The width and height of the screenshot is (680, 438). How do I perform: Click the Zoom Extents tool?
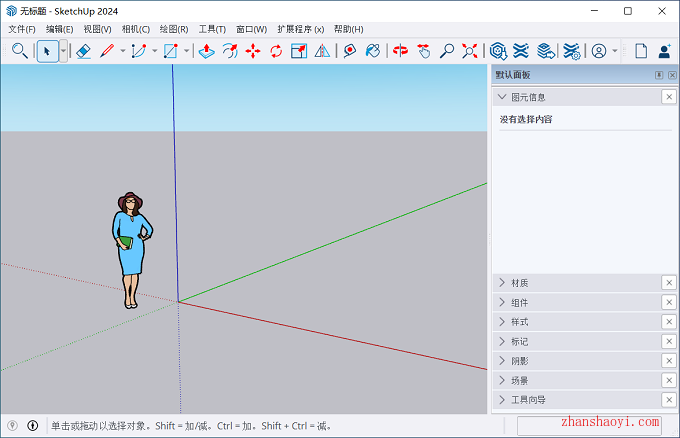point(470,51)
